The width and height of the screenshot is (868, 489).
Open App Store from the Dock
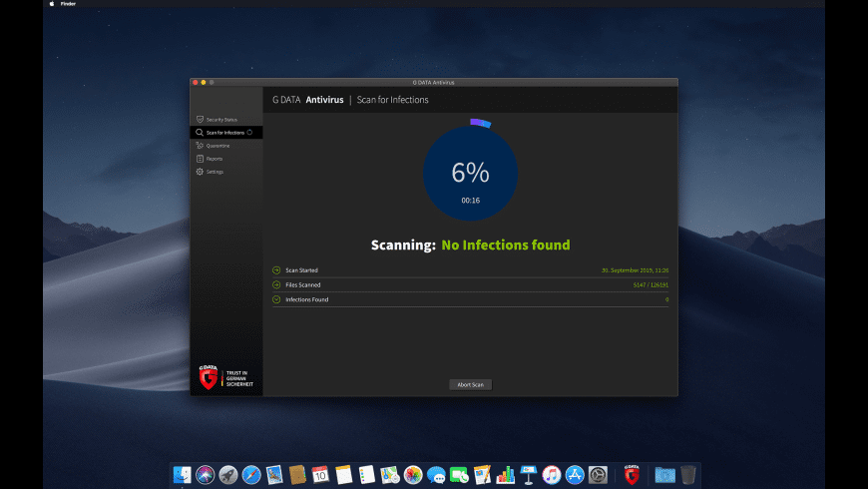pyautogui.click(x=575, y=475)
